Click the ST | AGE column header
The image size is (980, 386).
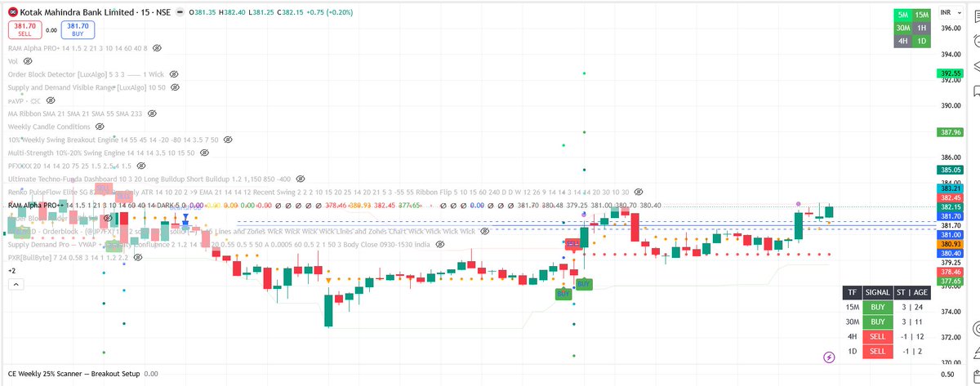coord(911,292)
